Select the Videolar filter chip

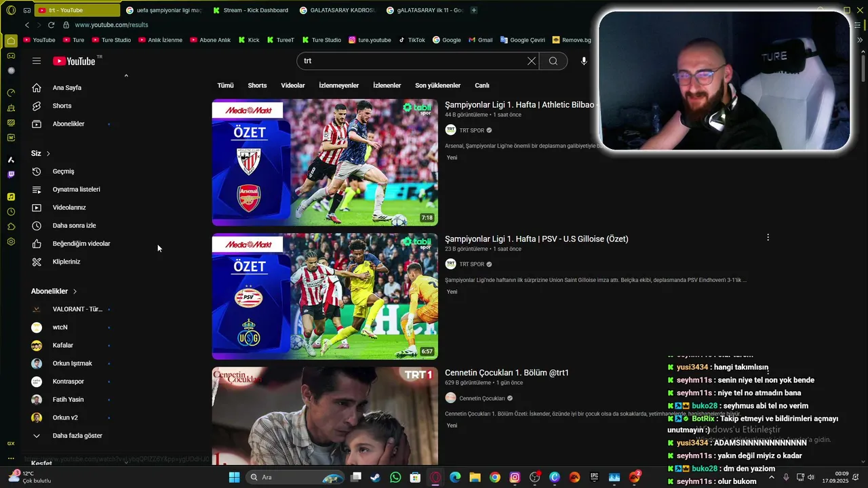tap(293, 85)
